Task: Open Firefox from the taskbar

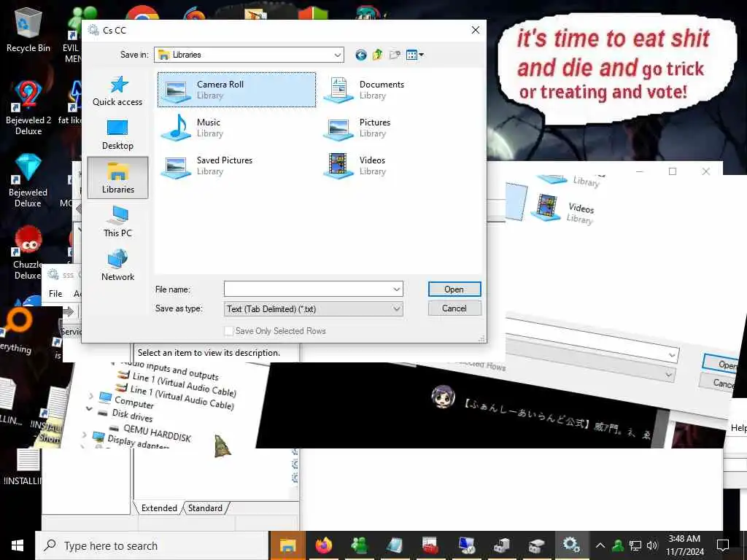Action: (x=324, y=545)
